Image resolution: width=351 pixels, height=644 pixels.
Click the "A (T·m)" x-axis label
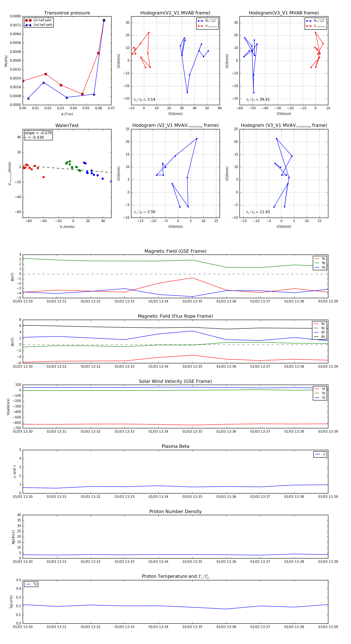(x=67, y=114)
